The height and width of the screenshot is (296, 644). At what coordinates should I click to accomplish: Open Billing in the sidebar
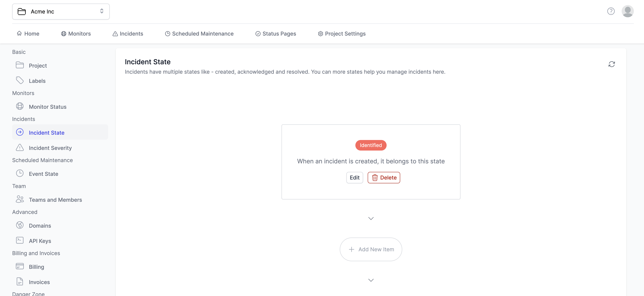[60, 267]
